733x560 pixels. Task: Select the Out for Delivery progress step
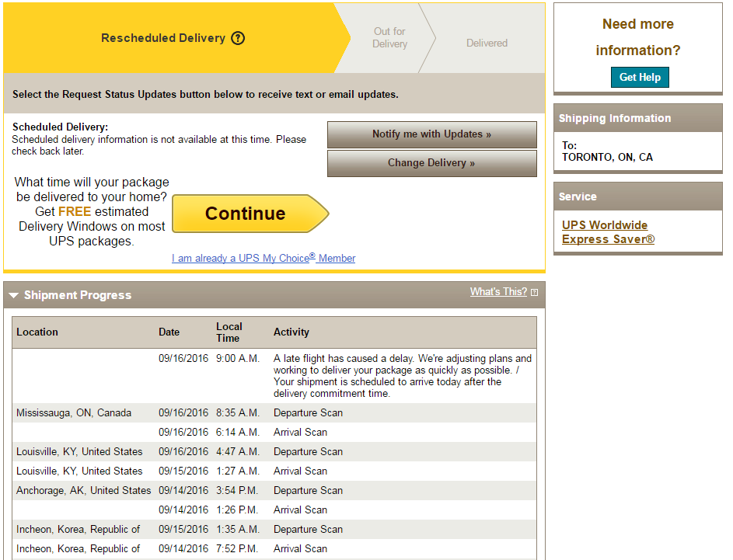[x=390, y=37]
